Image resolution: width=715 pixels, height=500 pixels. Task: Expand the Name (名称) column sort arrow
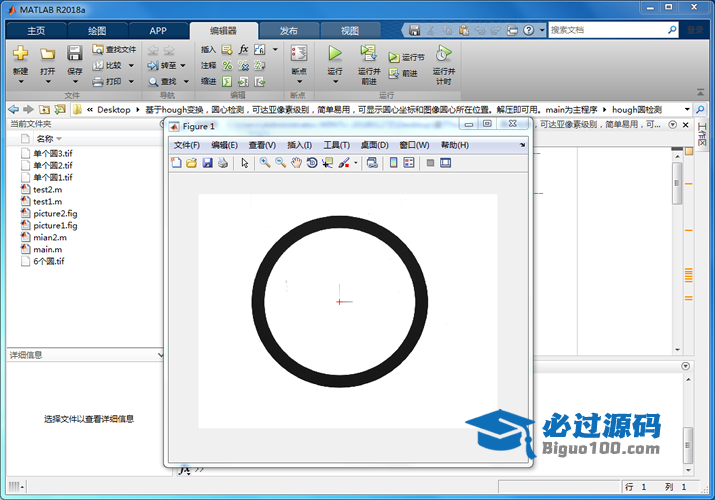[59, 139]
